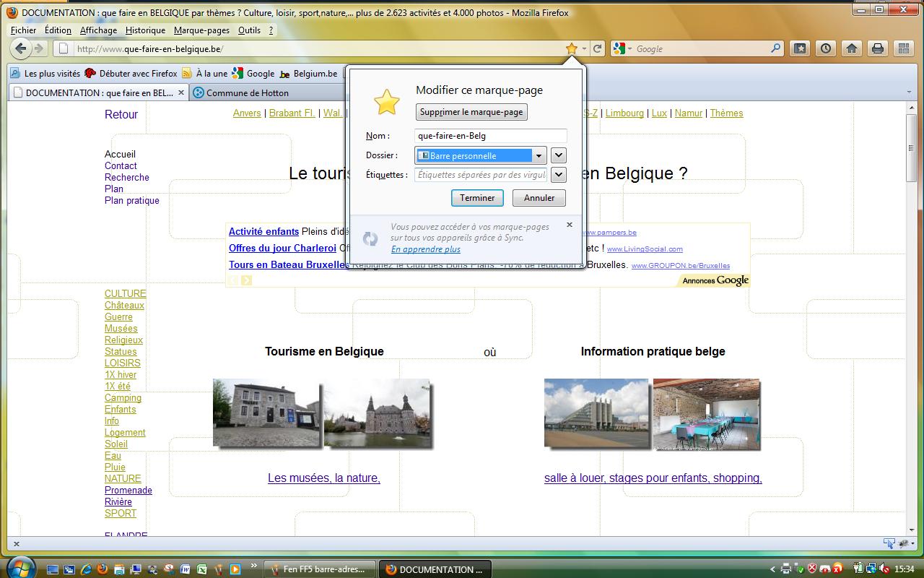Screen dimensions: 924x578
Task: Expand the tags list arrow next to Étiquettes
Action: (x=558, y=175)
